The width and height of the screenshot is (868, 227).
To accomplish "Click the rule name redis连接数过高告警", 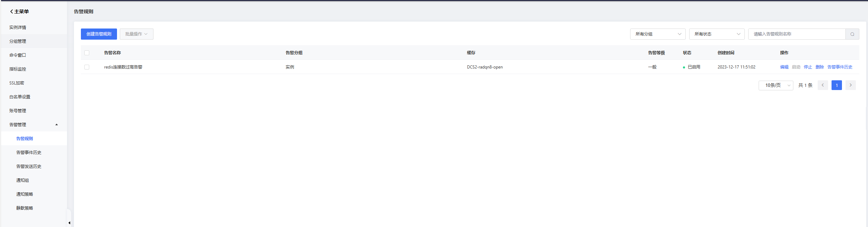I will click(x=123, y=67).
